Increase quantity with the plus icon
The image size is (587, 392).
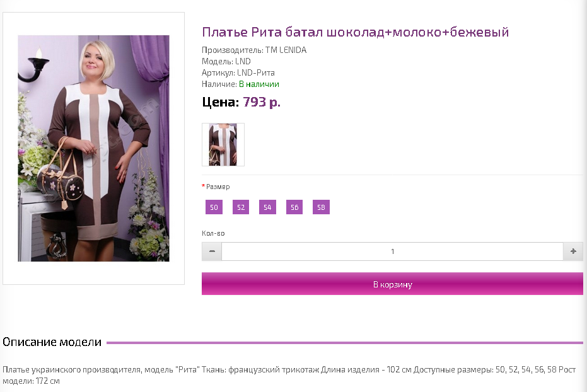pos(573,251)
